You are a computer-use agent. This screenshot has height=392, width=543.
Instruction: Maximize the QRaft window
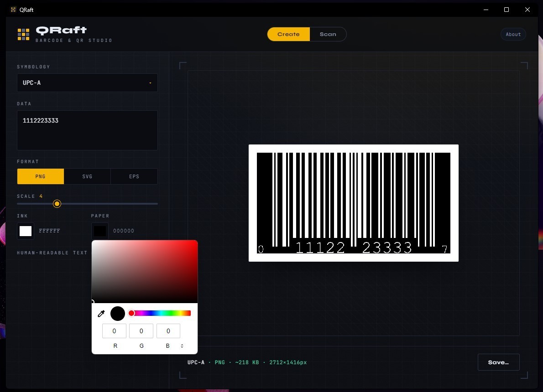click(506, 10)
